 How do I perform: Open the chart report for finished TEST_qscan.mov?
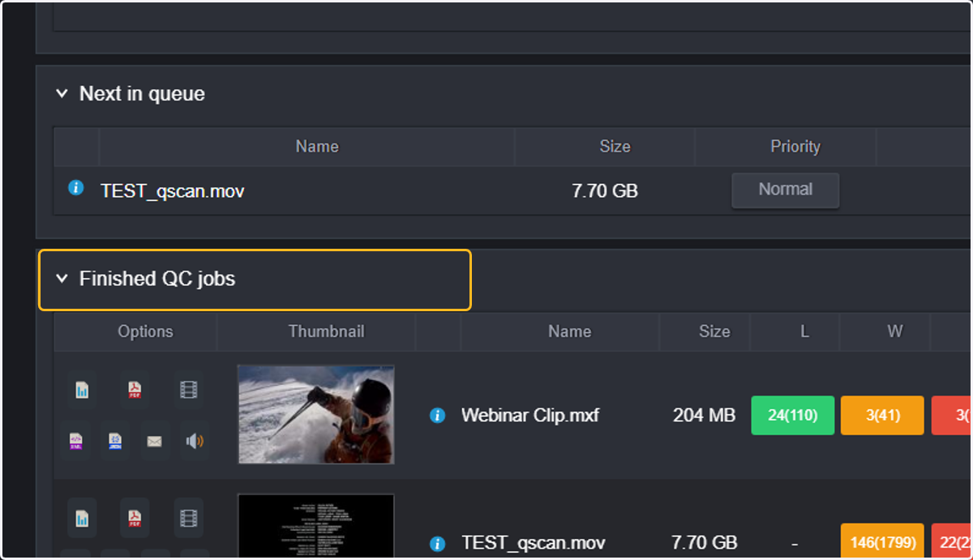point(82,517)
